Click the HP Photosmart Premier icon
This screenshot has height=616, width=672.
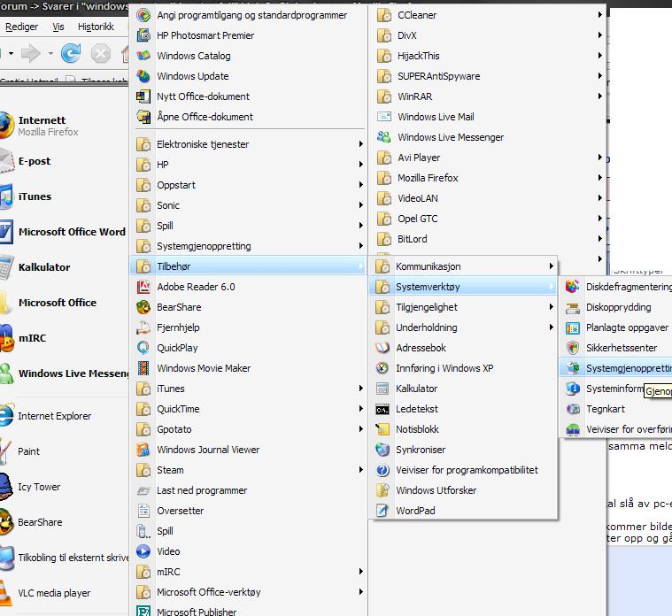[143, 35]
